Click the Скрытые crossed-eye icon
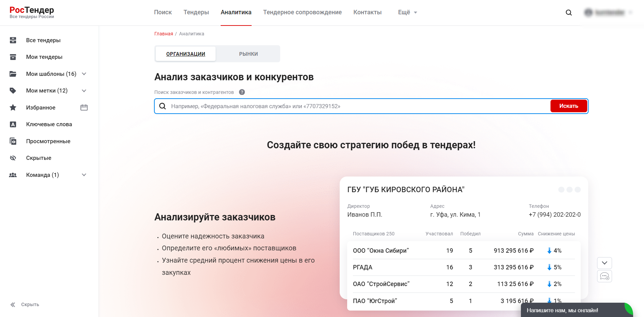The image size is (644, 317). tap(13, 158)
